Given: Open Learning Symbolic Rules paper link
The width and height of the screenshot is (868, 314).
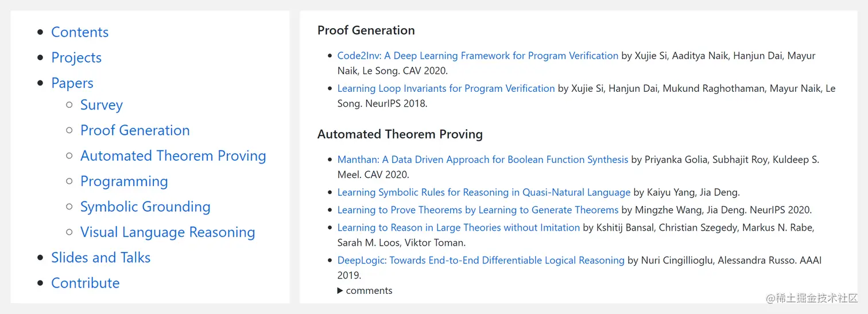Looking at the screenshot, I should point(483,192).
